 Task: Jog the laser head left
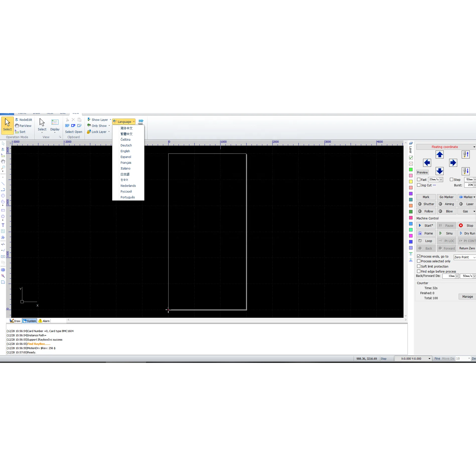pos(427,163)
